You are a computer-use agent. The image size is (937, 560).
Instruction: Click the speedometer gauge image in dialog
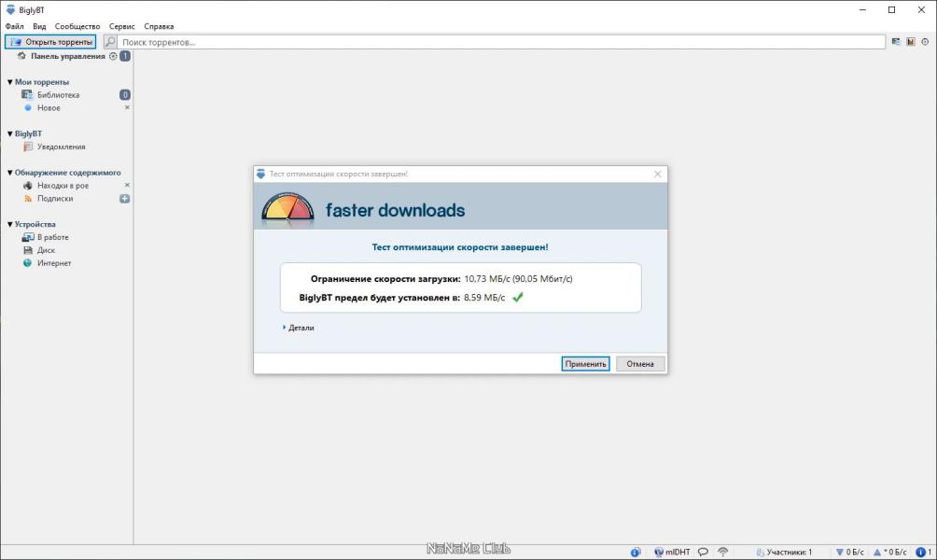287,208
